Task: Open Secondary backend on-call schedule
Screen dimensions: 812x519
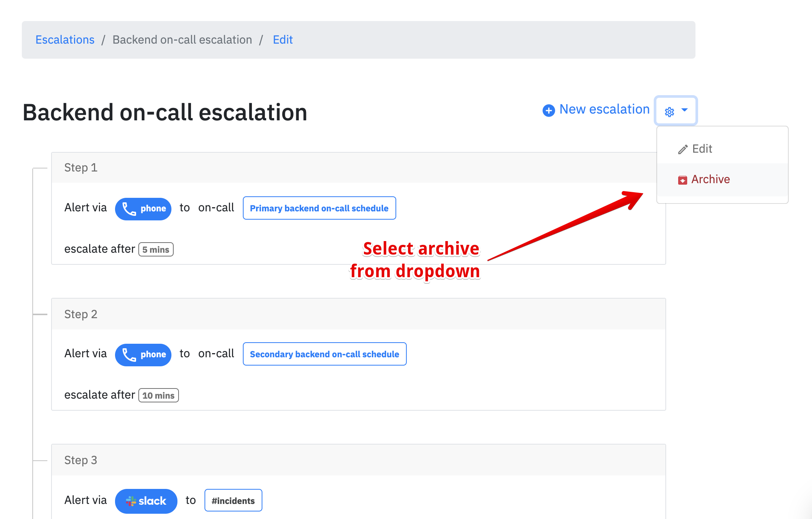Action: 324,354
